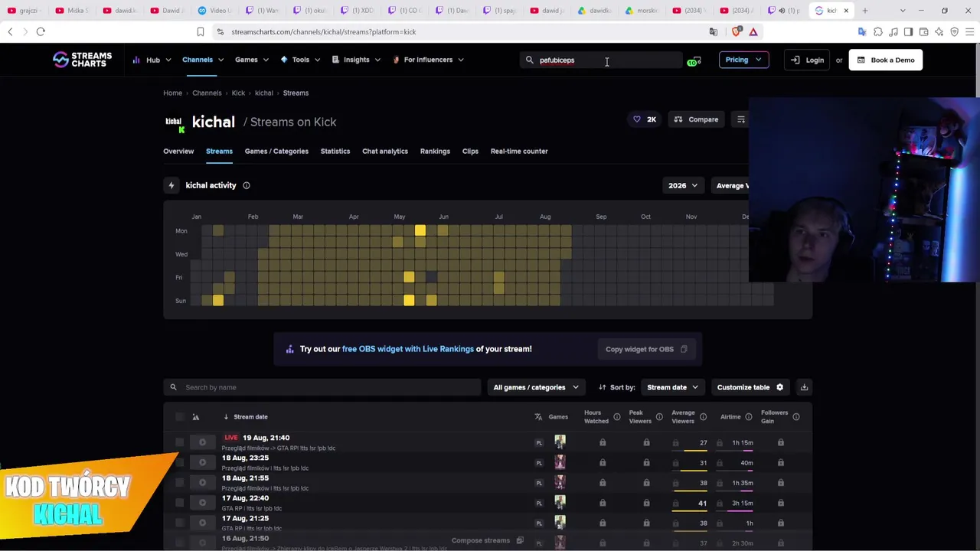980x551 pixels.
Task: Click the green notification counter icon
Action: pos(694,60)
